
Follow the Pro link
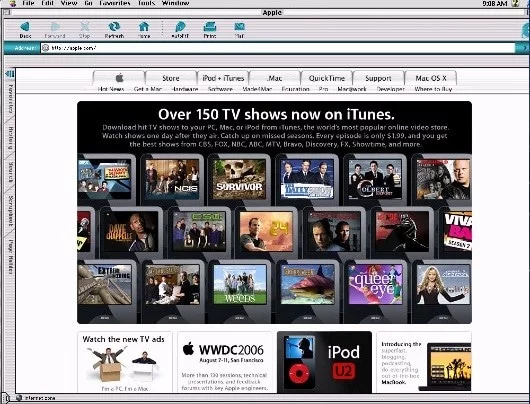323,89
